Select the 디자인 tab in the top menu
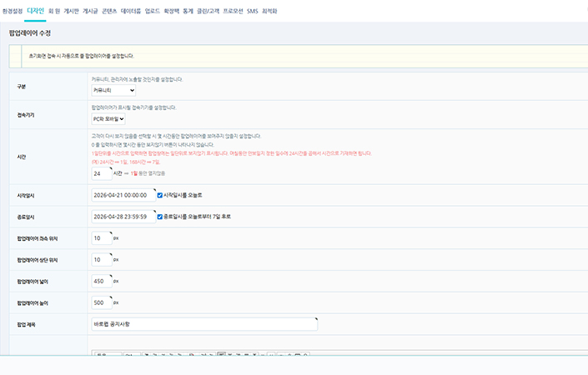Screen dimensions: 588x375 35,12
